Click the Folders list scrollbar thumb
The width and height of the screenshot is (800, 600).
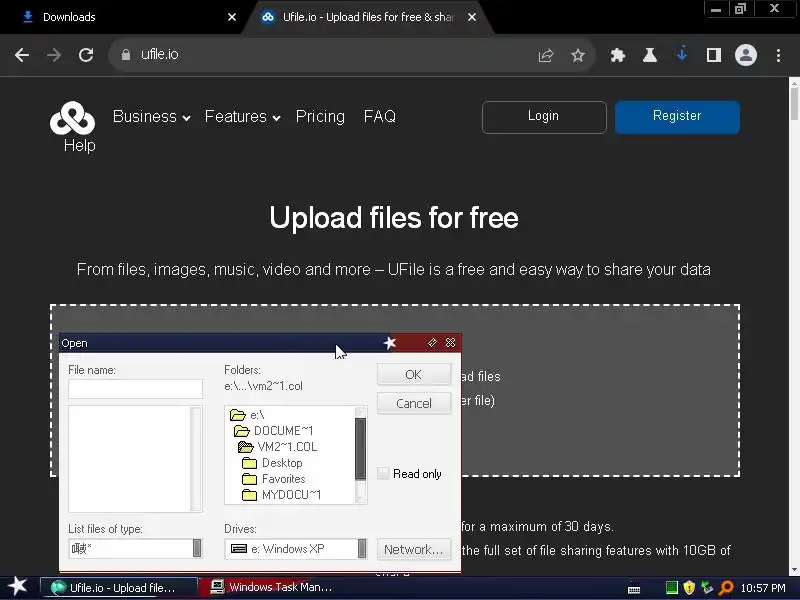[x=361, y=449]
